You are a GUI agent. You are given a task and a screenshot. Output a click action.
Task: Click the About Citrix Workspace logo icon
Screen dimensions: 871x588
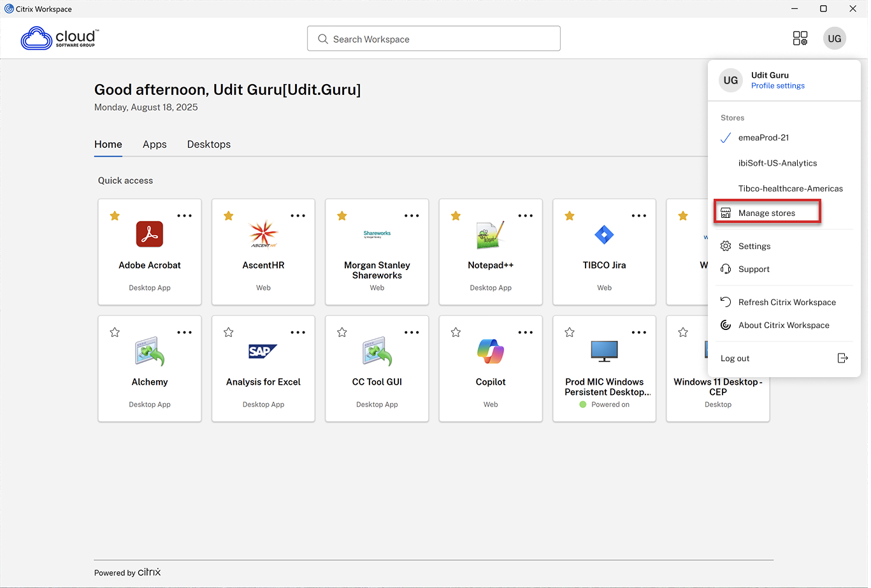click(x=726, y=325)
